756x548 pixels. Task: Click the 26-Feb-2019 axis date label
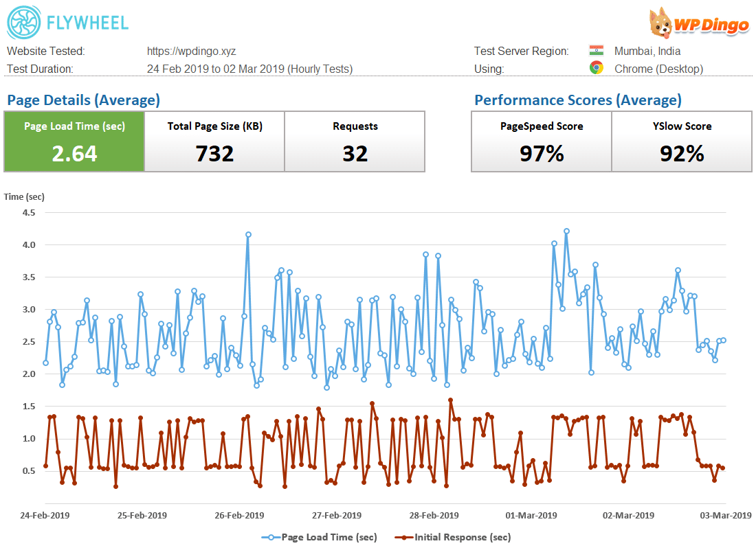pyautogui.click(x=239, y=515)
